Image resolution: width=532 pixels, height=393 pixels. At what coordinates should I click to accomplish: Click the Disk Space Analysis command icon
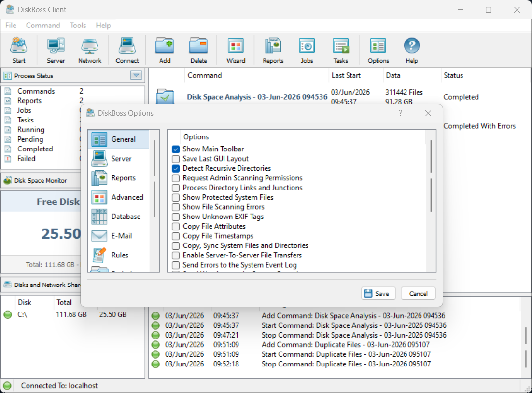pyautogui.click(x=165, y=96)
